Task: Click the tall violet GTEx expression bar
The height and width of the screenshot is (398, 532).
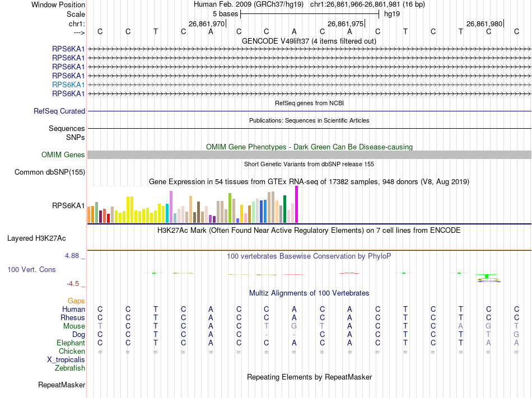Action: [171, 207]
